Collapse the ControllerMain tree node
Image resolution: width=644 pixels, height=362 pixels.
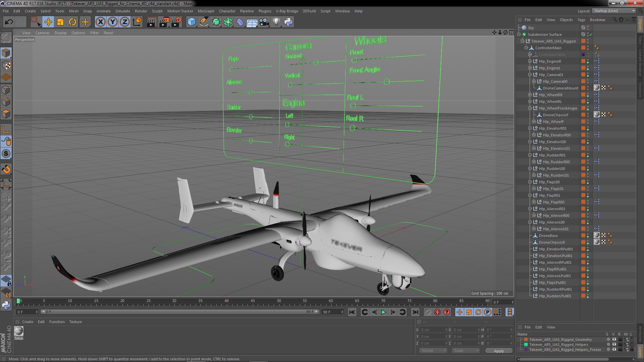point(526,48)
